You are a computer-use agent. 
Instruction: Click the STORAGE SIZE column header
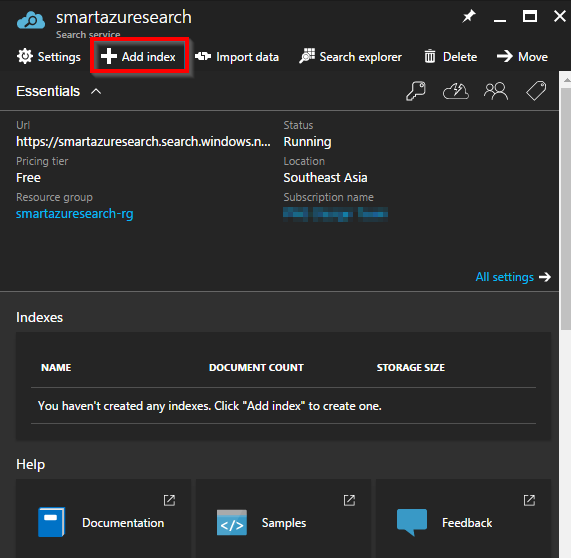(411, 368)
